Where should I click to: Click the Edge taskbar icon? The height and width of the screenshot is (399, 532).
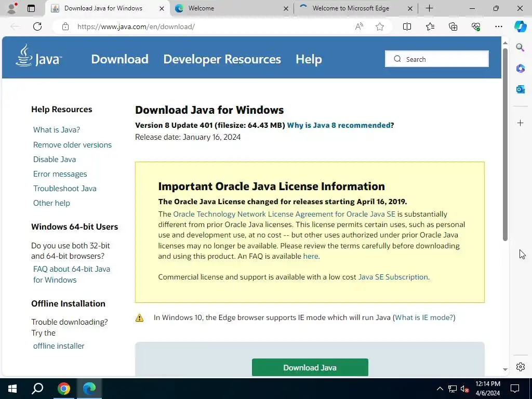[x=89, y=389]
